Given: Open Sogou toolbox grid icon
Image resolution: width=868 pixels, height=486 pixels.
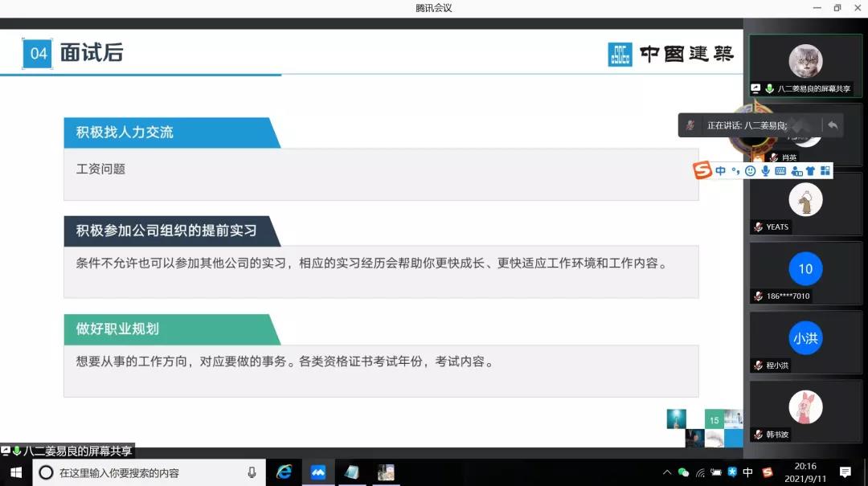Looking at the screenshot, I should click(825, 170).
